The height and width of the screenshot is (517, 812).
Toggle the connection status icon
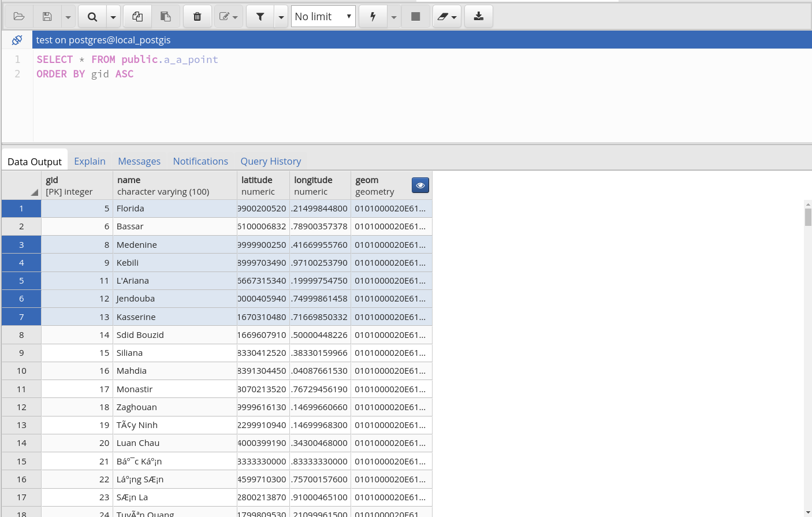click(x=17, y=40)
